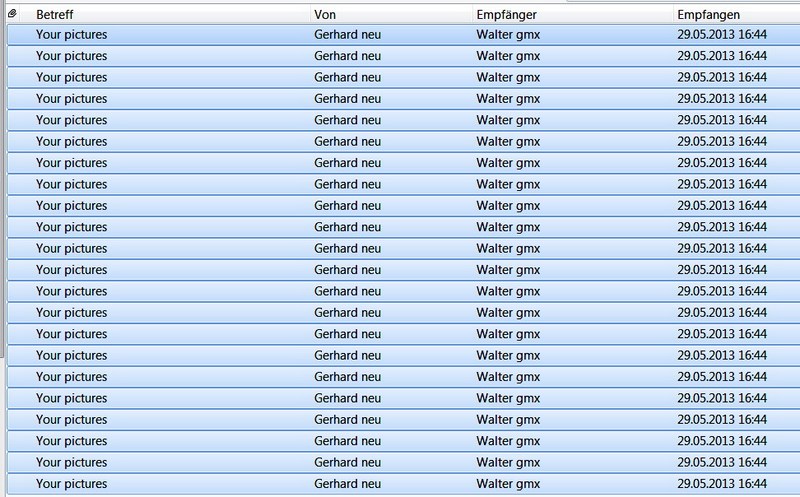The image size is (800, 497).
Task: Select the last "Your pictures" email in list
Action: (x=71, y=484)
